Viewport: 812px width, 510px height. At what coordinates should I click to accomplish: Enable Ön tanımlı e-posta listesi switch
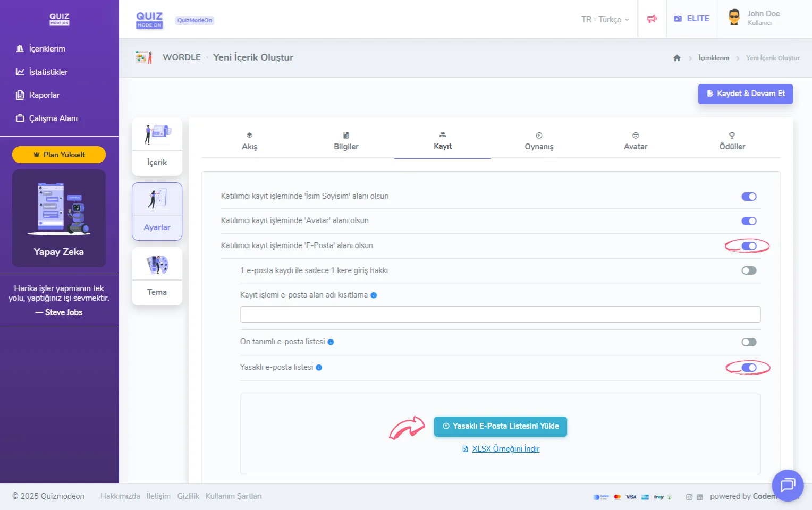749,342
